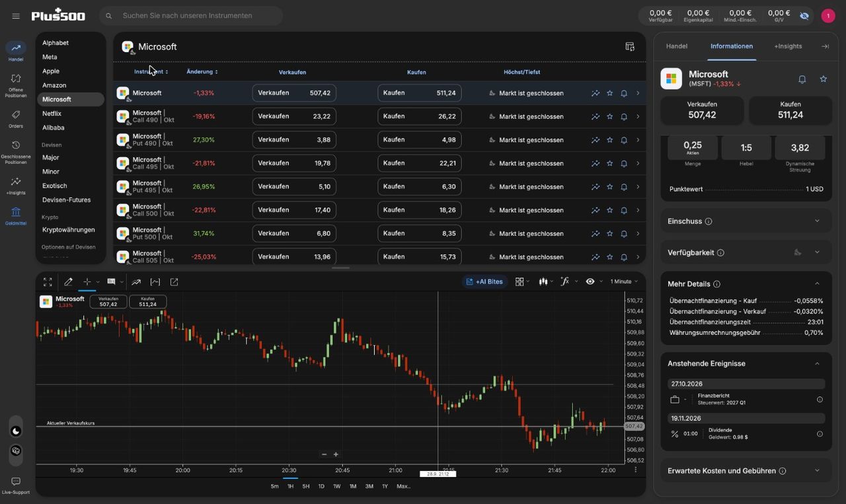This screenshot has width=846, height=504.
Task: Collapse the right info panel arrow
Action: pyautogui.click(x=825, y=46)
